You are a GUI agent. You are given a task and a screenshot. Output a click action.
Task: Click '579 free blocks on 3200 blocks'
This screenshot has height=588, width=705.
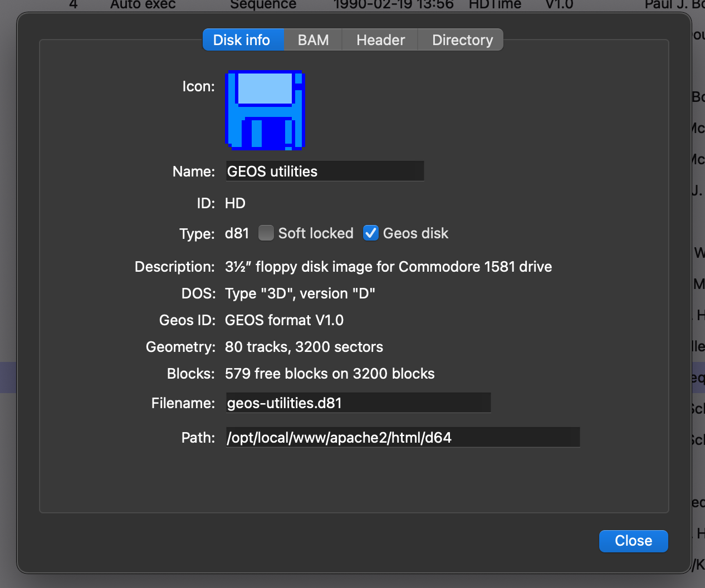point(330,374)
